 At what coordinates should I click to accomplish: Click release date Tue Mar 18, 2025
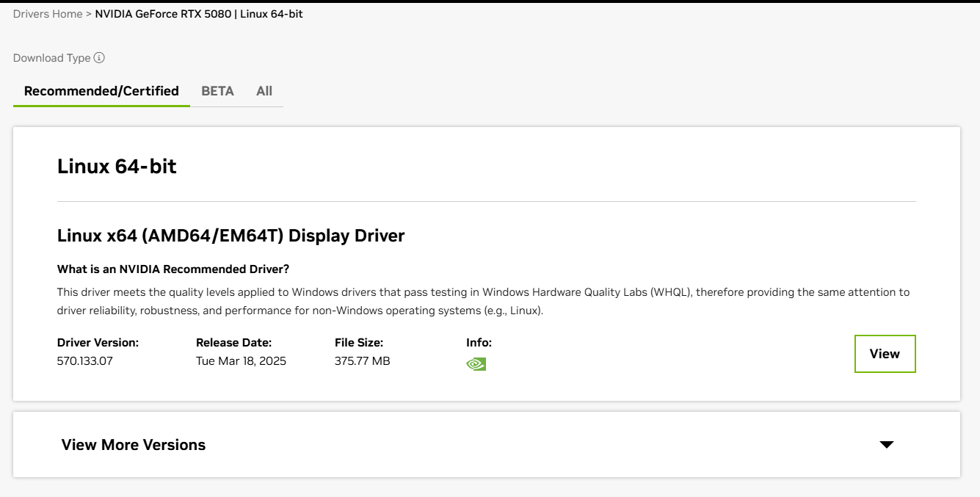tap(241, 361)
